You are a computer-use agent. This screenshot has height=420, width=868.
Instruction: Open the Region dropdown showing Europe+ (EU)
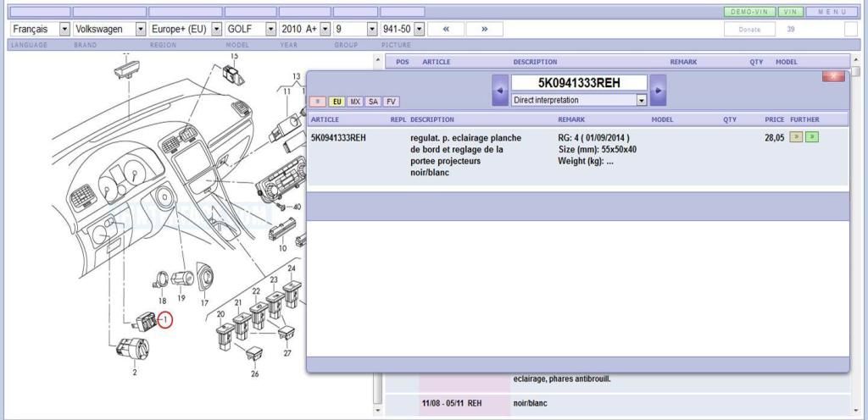click(x=185, y=29)
